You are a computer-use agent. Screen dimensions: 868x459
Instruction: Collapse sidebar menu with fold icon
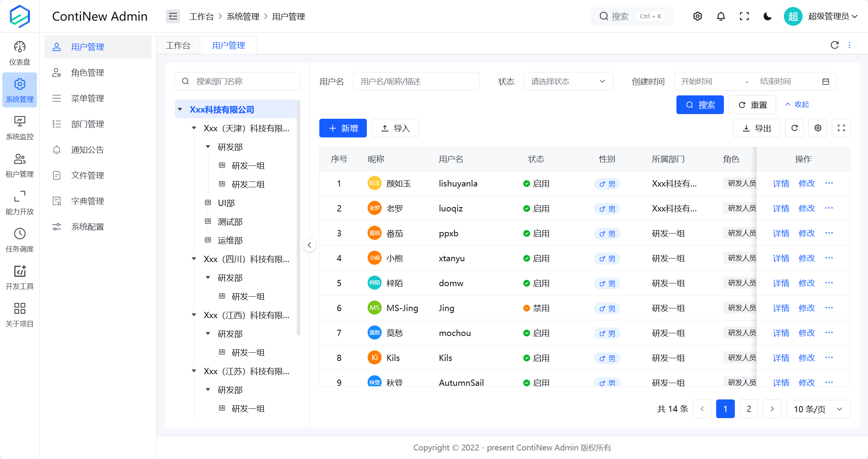[173, 16]
